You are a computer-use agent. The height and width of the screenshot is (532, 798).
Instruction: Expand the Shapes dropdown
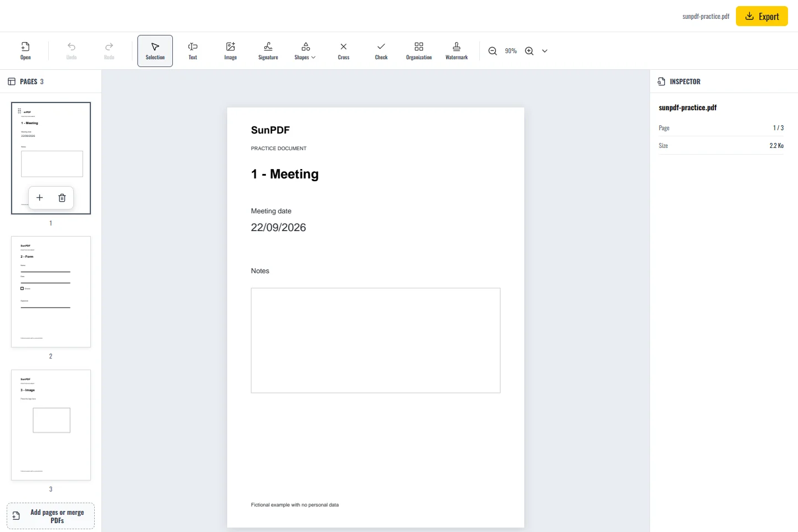pyautogui.click(x=305, y=51)
